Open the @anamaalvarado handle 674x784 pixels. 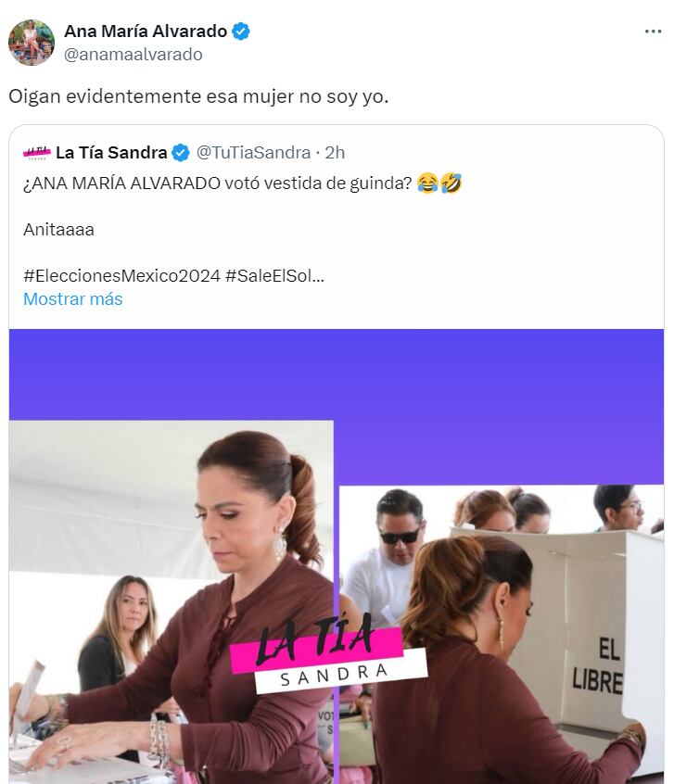[x=134, y=54]
